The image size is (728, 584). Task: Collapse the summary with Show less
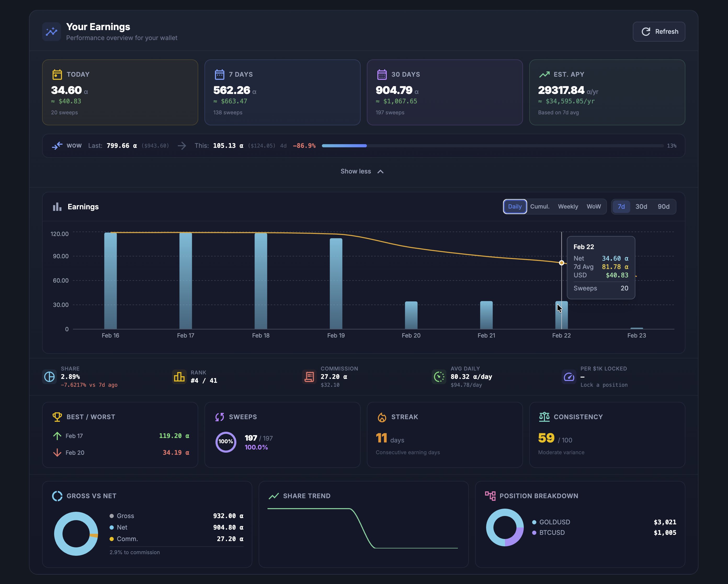tap(362, 171)
